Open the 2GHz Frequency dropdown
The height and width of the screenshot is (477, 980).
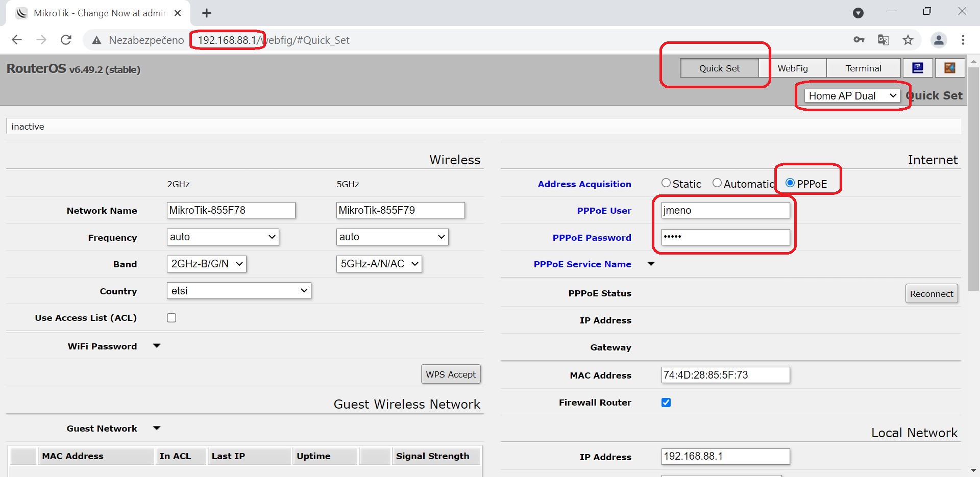click(223, 237)
